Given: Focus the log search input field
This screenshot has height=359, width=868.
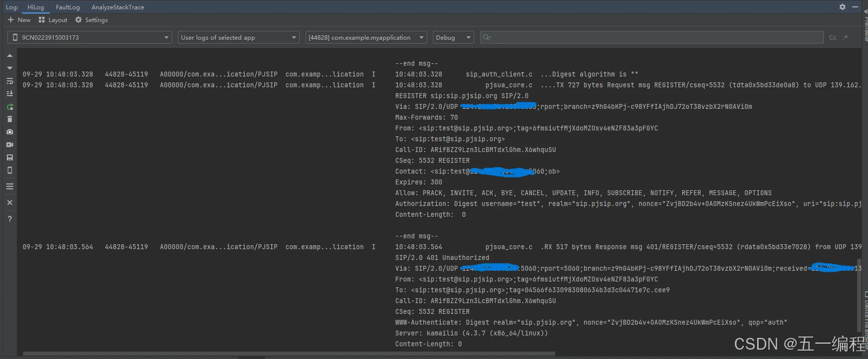Looking at the screenshot, I should 651,37.
